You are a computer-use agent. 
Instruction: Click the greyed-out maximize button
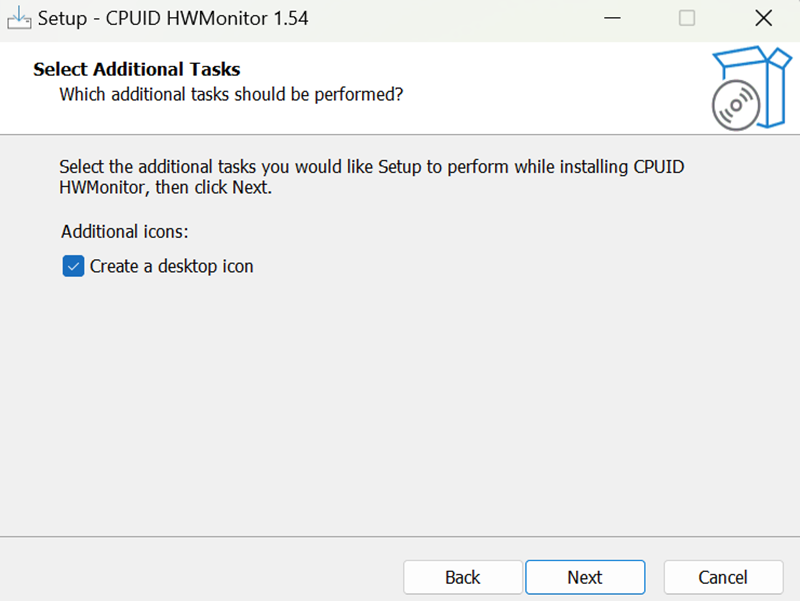point(687,18)
